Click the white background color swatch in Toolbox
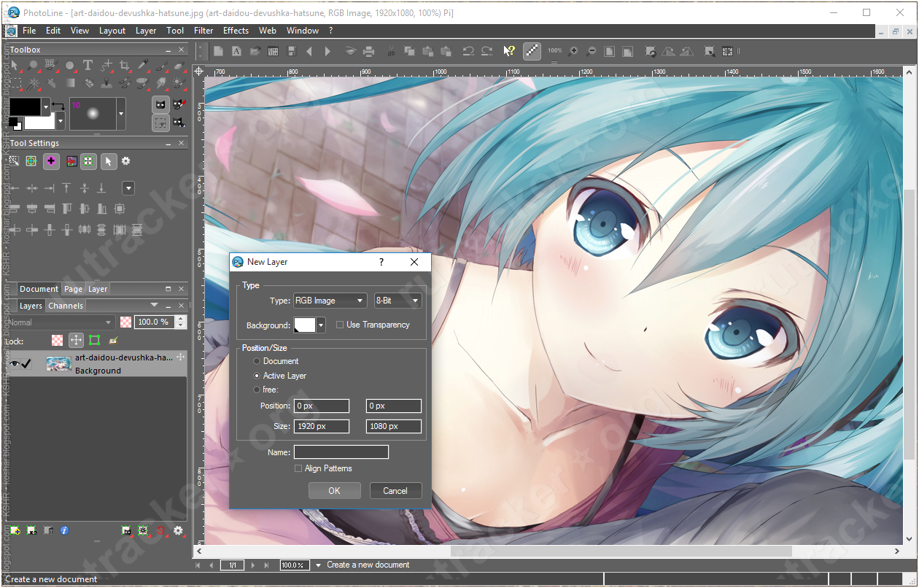This screenshot has width=919, height=588. pyautogui.click(x=40, y=122)
